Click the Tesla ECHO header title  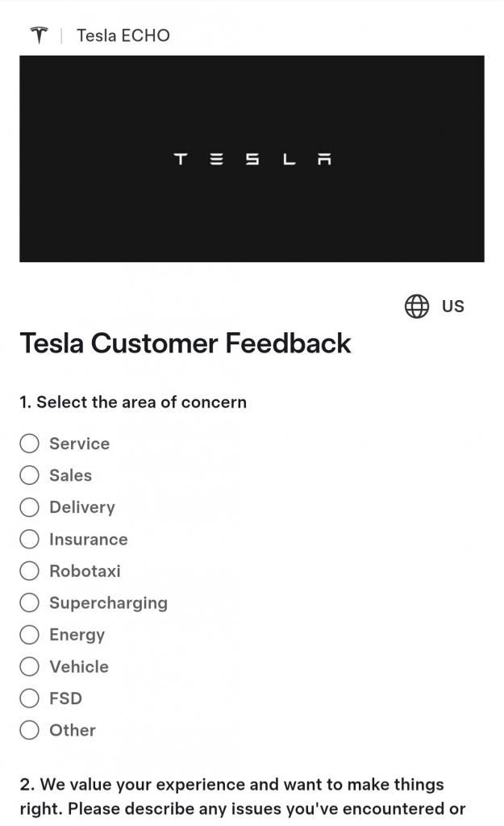tap(123, 35)
